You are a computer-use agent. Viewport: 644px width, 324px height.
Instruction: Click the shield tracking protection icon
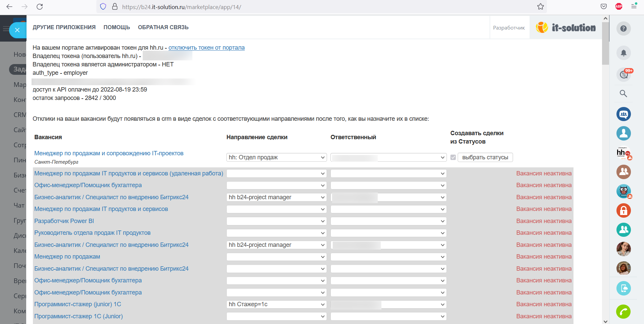(x=103, y=7)
